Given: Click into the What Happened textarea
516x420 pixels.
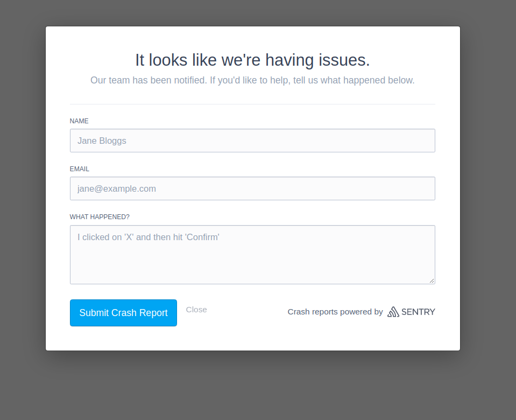Looking at the screenshot, I should point(252,258).
